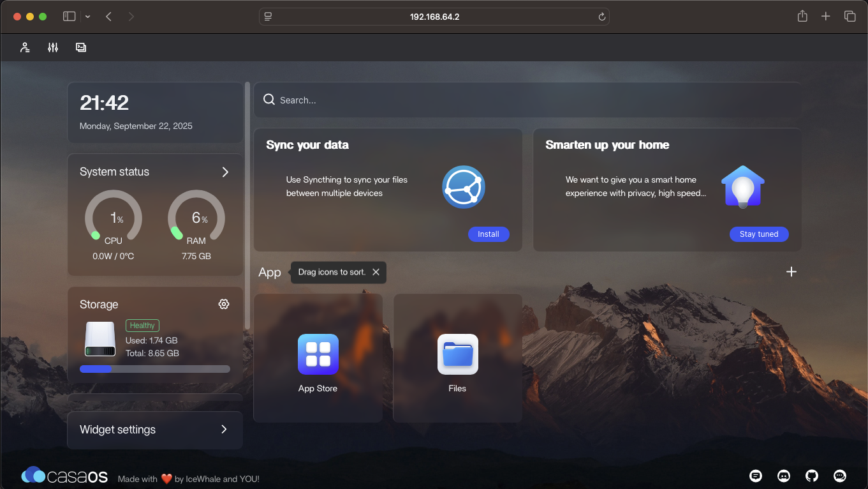The width and height of the screenshot is (868, 489).
Task: Click the plus icon to add app
Action: [x=791, y=272]
